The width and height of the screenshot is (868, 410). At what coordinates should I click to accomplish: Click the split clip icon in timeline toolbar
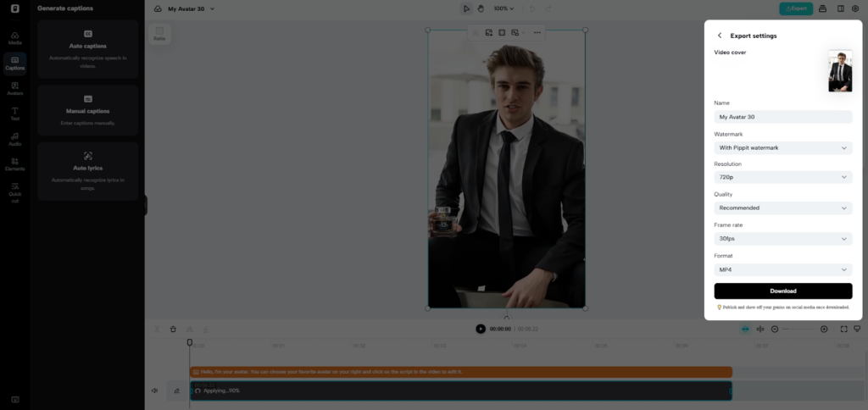point(157,329)
